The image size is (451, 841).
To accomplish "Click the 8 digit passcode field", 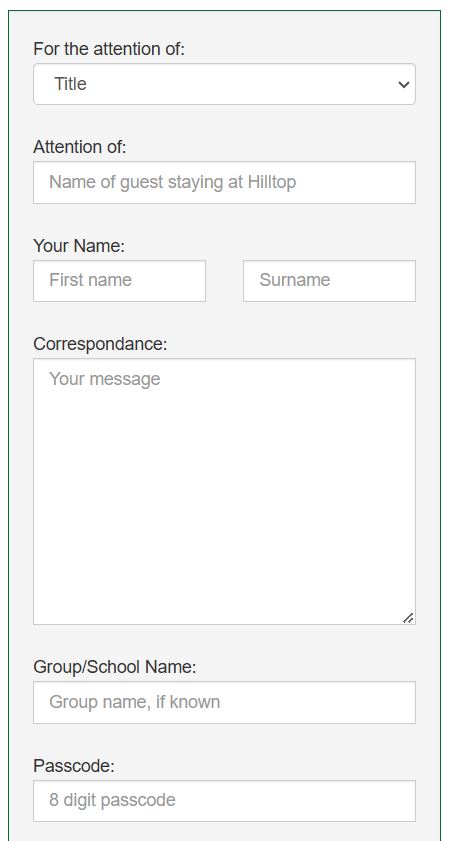I will click(x=224, y=800).
